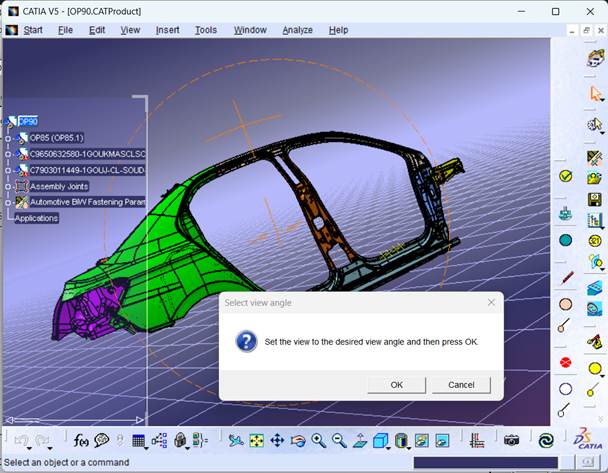Click the blue stacked plates icon
Image resolution: width=608 pixels, height=473 pixels.
click(594, 288)
